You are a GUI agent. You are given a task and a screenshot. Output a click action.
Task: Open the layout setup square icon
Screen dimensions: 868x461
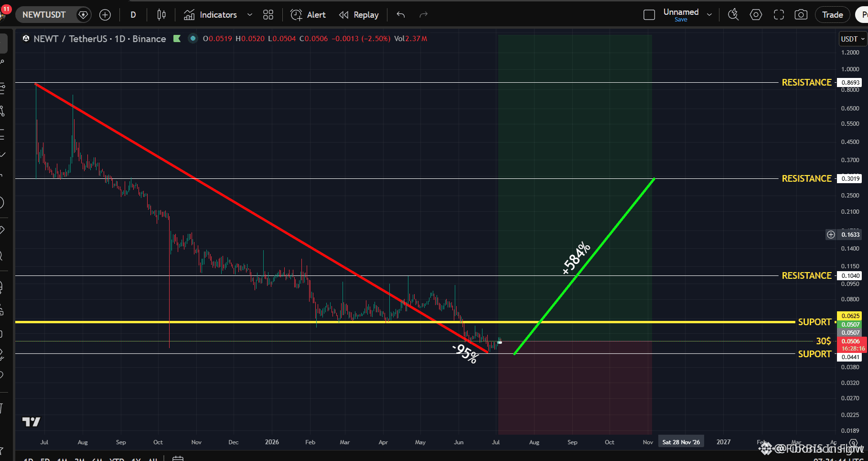649,15
